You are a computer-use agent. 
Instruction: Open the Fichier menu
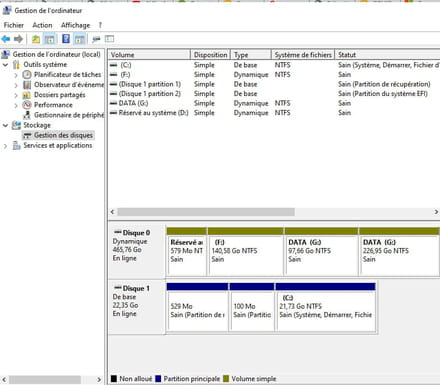click(14, 25)
